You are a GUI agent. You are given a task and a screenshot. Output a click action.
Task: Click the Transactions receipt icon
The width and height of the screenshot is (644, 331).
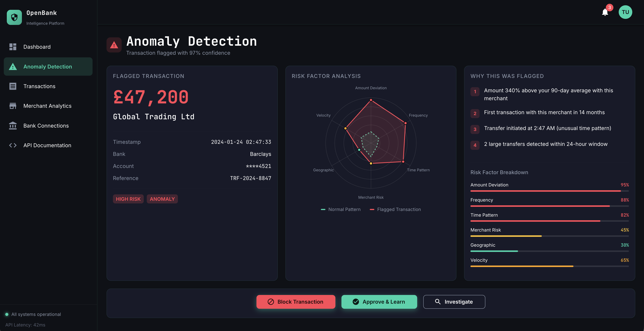tap(13, 86)
